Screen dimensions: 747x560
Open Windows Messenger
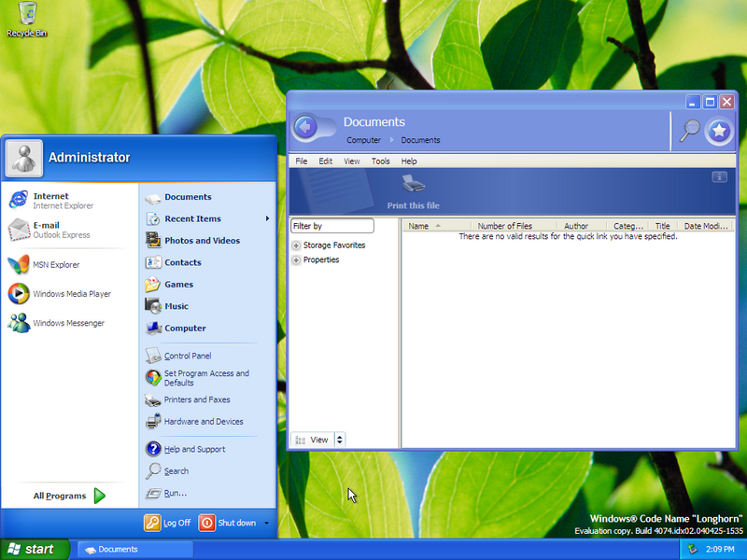click(56, 323)
